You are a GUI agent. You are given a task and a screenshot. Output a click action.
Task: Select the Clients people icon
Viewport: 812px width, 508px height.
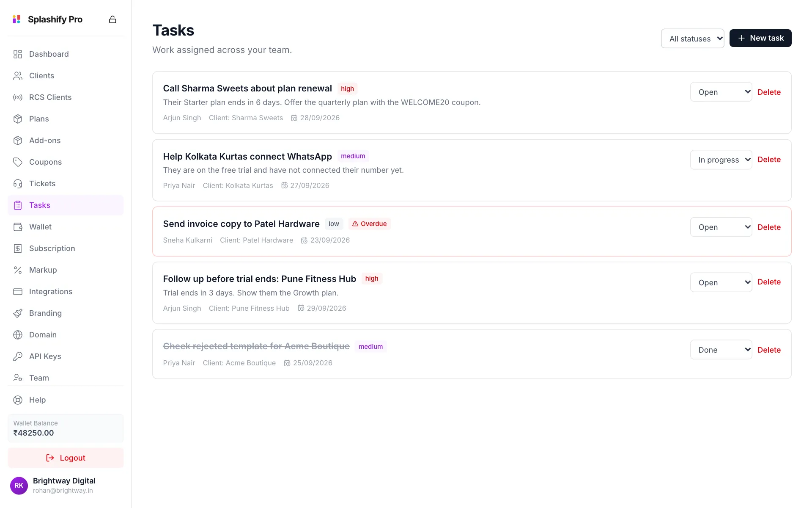point(18,76)
